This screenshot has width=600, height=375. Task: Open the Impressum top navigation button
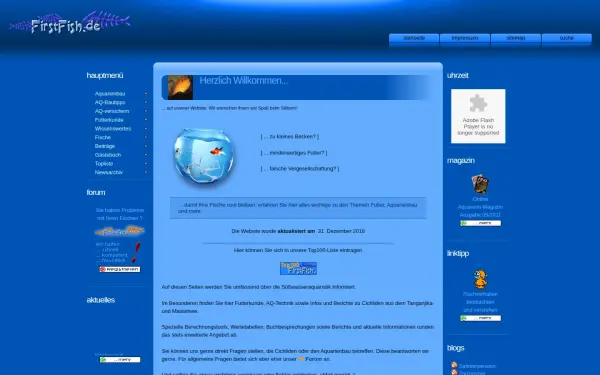(x=465, y=38)
